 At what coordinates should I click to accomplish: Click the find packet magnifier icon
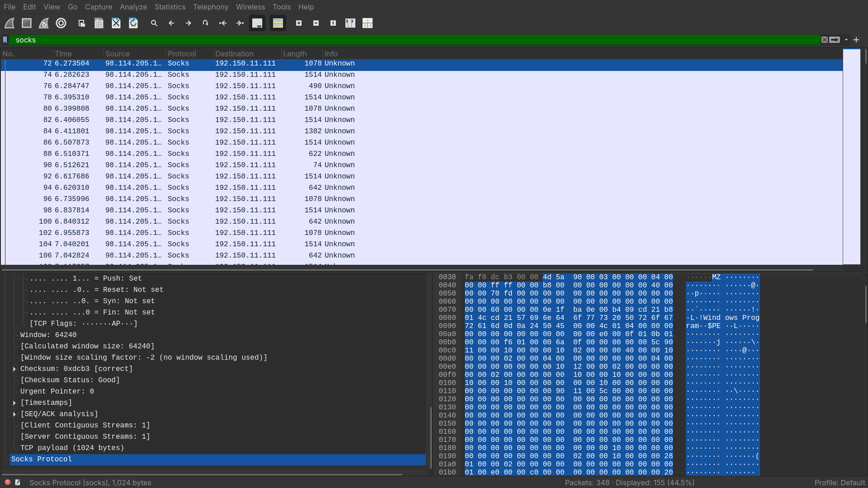tap(154, 23)
